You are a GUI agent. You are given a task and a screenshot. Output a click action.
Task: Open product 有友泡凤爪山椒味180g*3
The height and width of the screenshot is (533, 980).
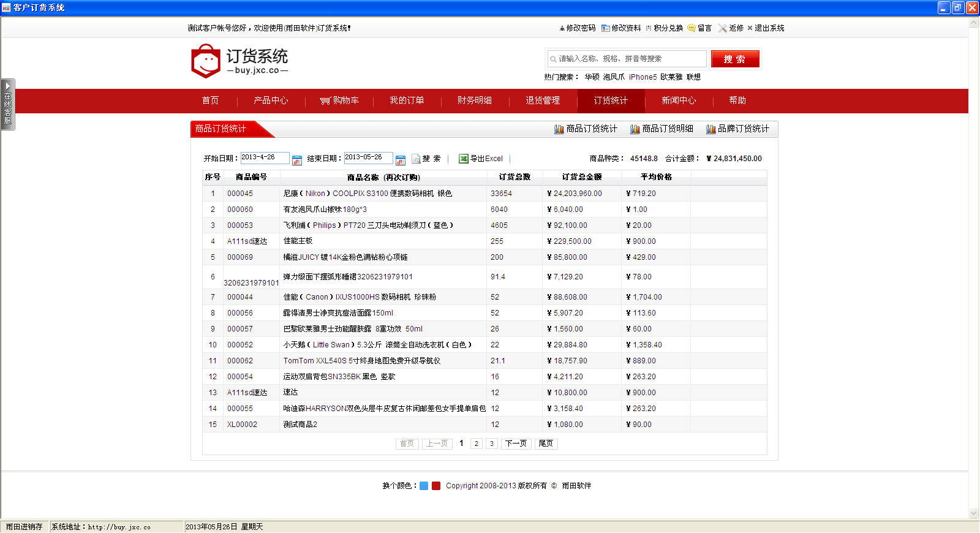point(325,210)
